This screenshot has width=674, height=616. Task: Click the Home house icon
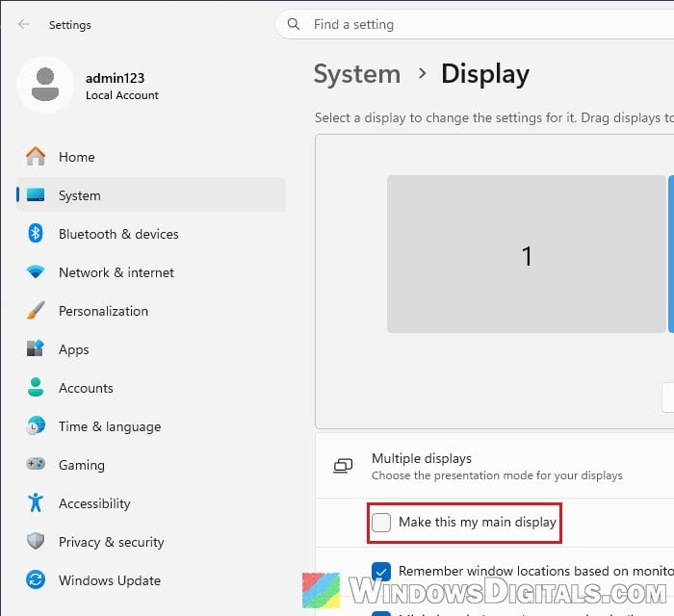(36, 156)
